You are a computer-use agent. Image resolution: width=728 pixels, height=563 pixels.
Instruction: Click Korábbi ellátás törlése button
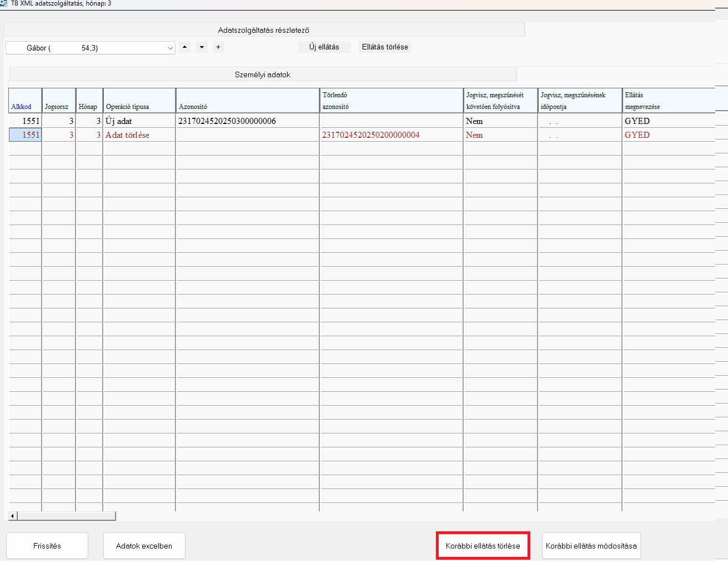click(x=483, y=546)
